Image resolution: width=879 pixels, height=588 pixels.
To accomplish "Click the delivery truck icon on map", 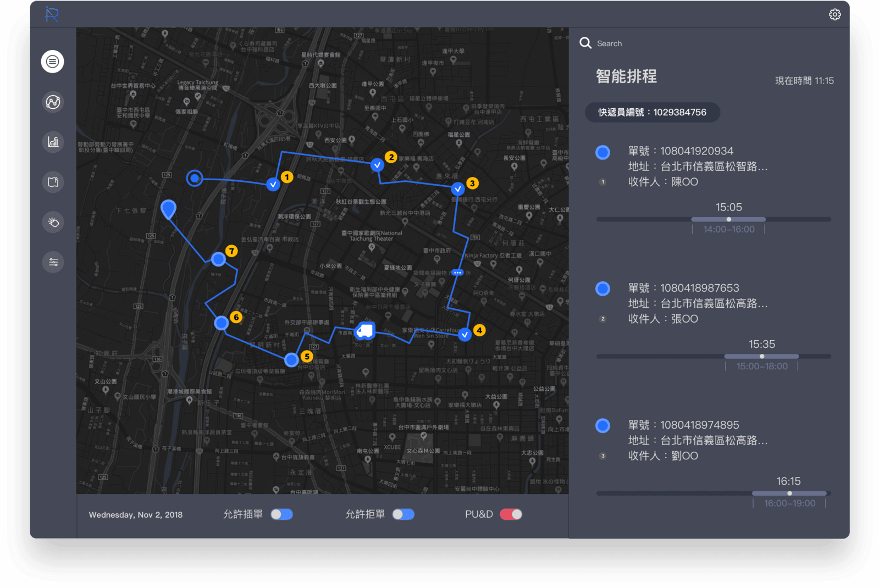I will pos(364,331).
